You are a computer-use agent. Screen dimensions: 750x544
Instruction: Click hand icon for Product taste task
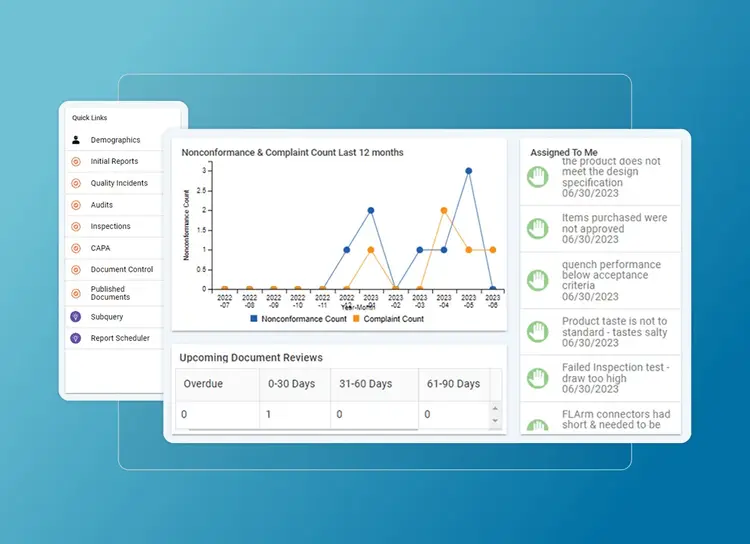tap(538, 332)
